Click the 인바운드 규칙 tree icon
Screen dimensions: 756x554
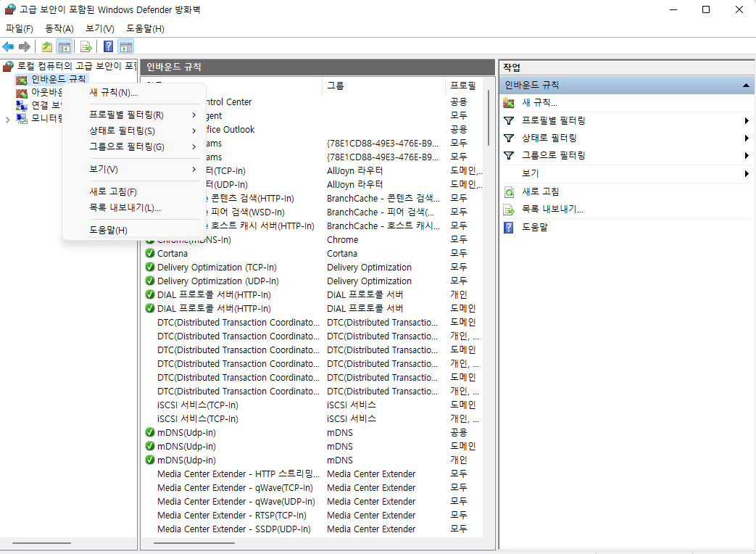pos(22,79)
